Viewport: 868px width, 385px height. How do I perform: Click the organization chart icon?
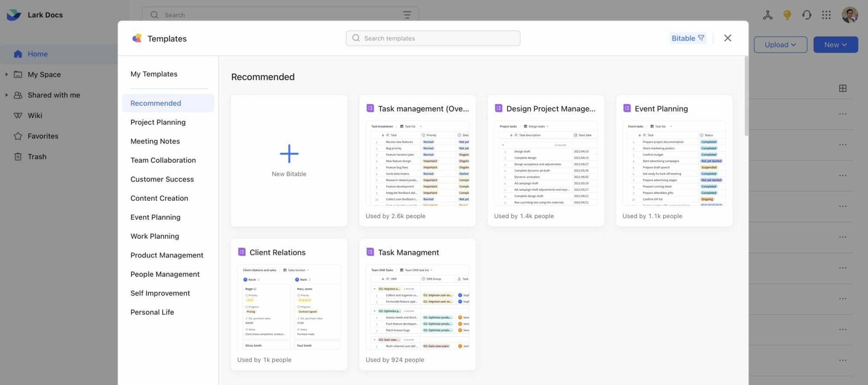point(768,15)
